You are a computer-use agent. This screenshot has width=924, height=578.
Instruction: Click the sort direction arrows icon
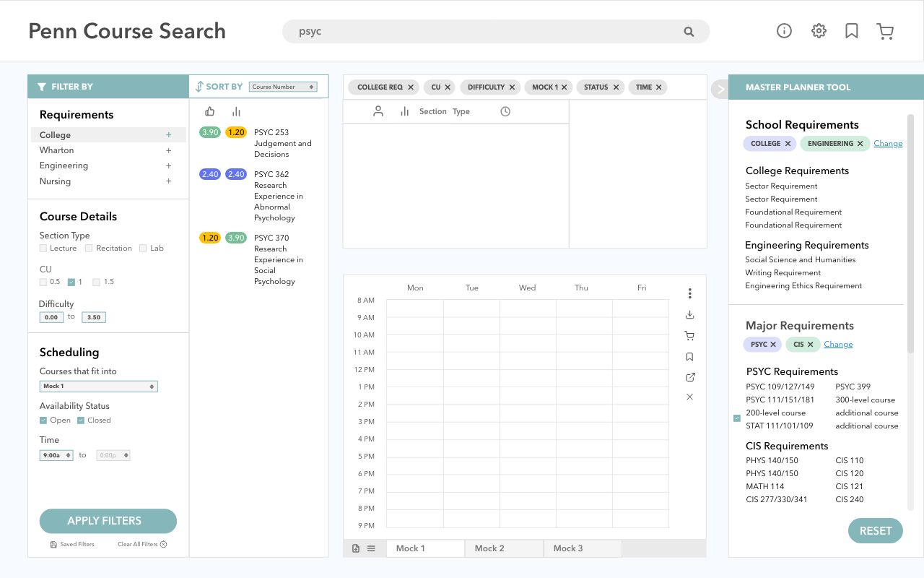(199, 87)
